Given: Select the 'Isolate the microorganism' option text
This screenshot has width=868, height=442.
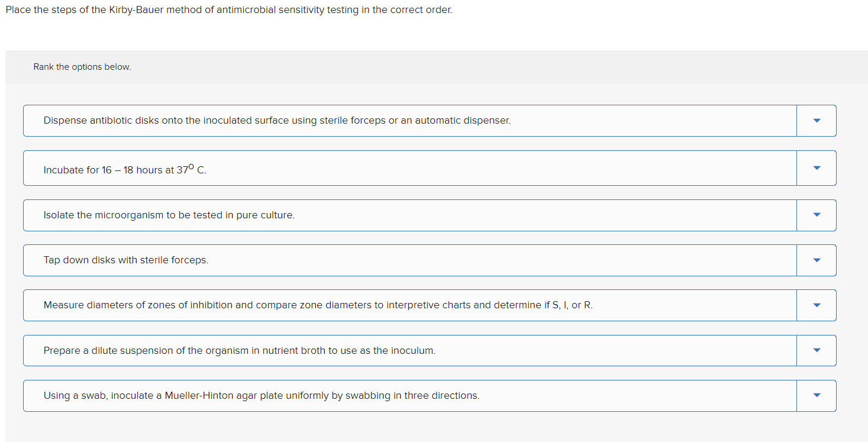Looking at the screenshot, I should coord(169,215).
